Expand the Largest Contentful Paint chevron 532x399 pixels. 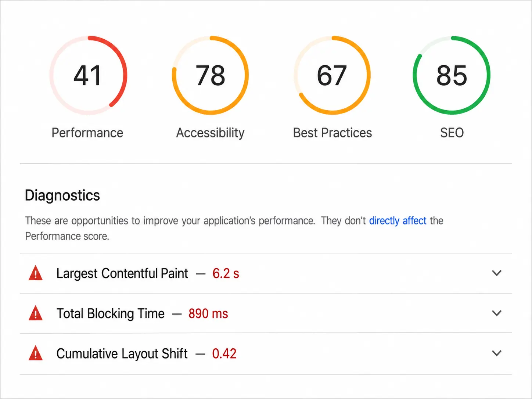point(497,273)
